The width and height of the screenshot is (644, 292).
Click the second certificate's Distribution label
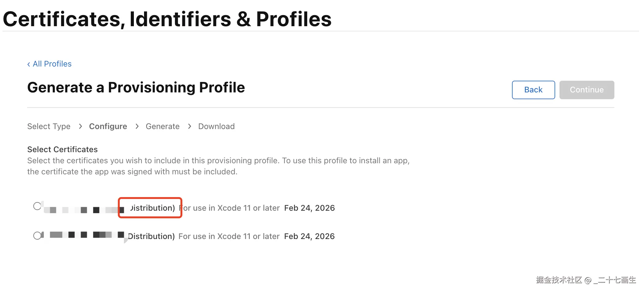point(151,236)
